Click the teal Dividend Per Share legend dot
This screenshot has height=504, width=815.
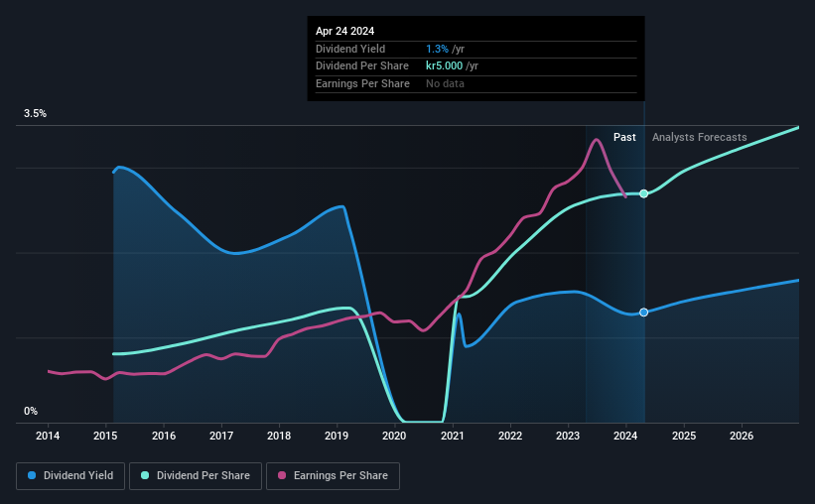coord(145,475)
